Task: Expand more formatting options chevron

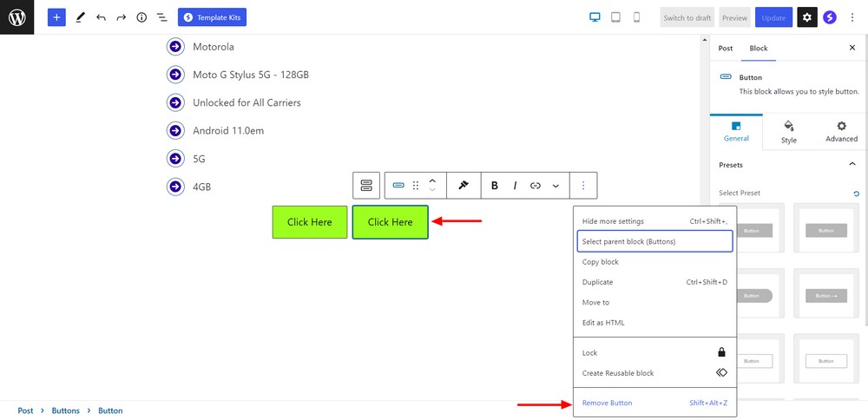Action: pos(556,186)
